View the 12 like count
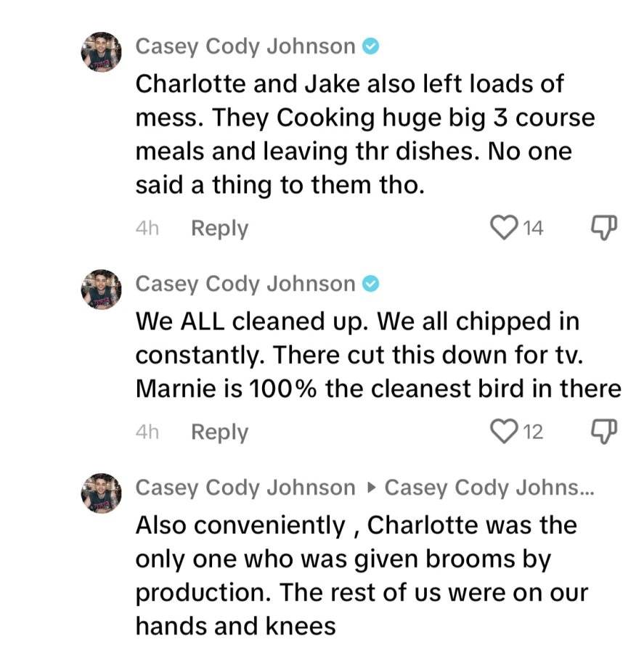The image size is (644, 653). point(533,432)
